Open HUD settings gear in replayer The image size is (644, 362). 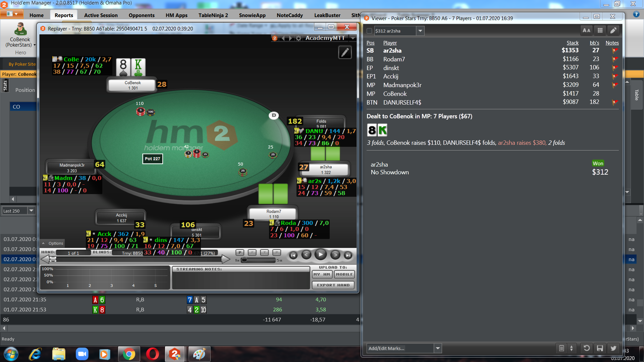pos(298,38)
